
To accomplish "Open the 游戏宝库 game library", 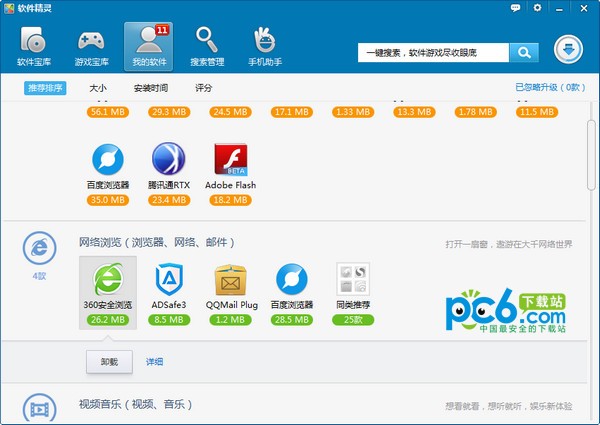I will (x=91, y=47).
